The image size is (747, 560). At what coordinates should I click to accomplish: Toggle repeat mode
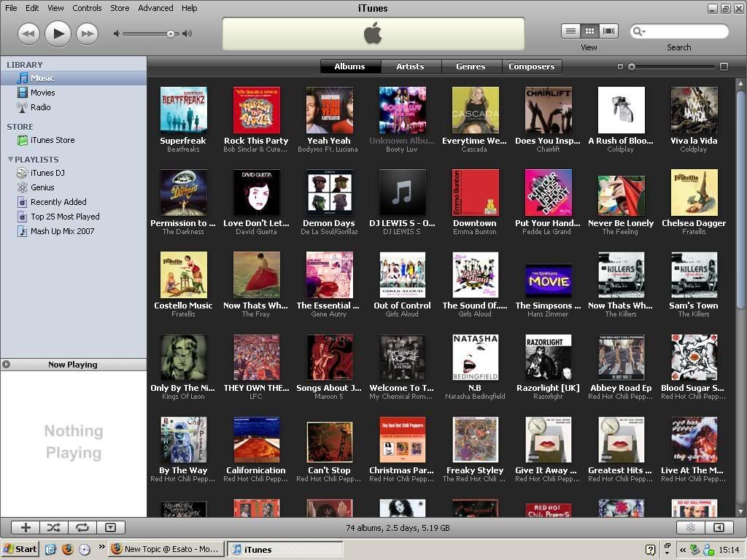(x=82, y=528)
